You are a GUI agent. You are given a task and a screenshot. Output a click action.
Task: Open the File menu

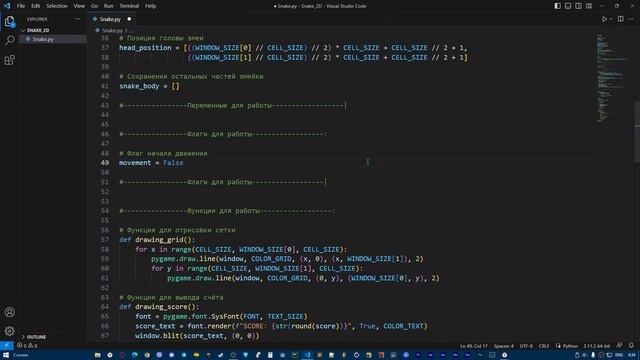(21, 6)
